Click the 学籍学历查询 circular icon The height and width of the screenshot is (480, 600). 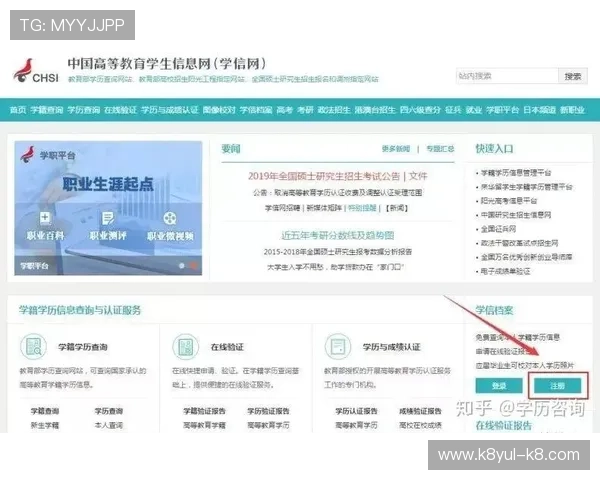click(x=33, y=346)
